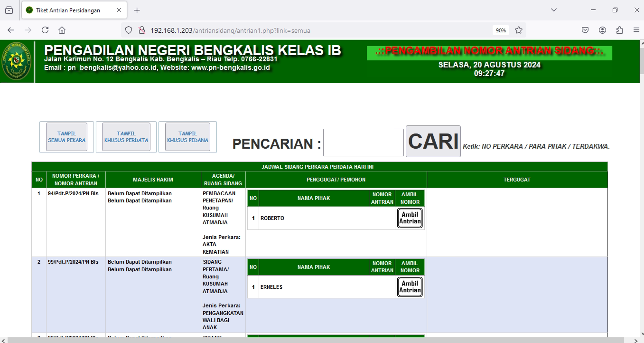Open Firefox account profile icon
644x343 pixels.
coord(602,30)
